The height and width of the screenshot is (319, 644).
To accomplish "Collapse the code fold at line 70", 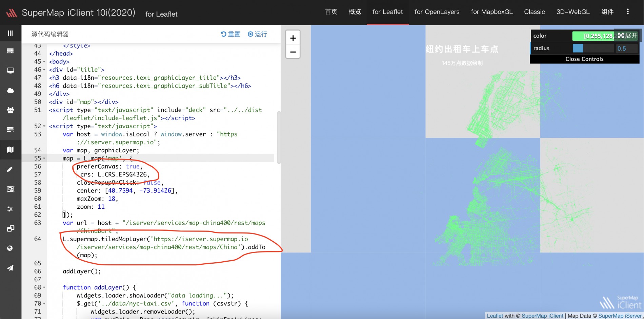I will 44,304.
